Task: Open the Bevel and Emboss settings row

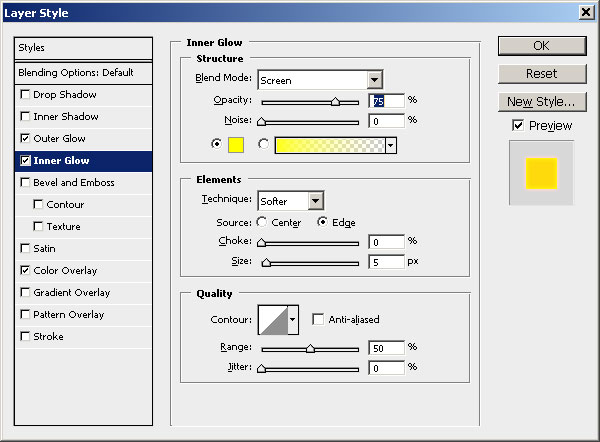Action: pos(83,183)
